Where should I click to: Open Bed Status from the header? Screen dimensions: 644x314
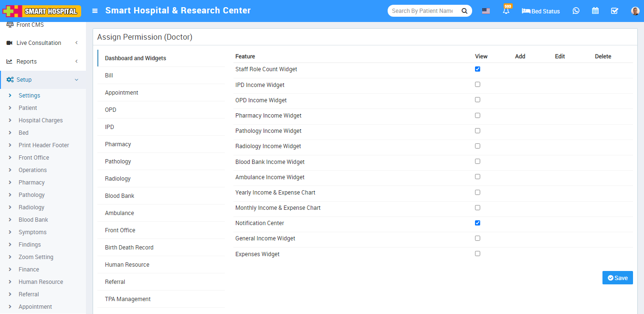(x=541, y=11)
